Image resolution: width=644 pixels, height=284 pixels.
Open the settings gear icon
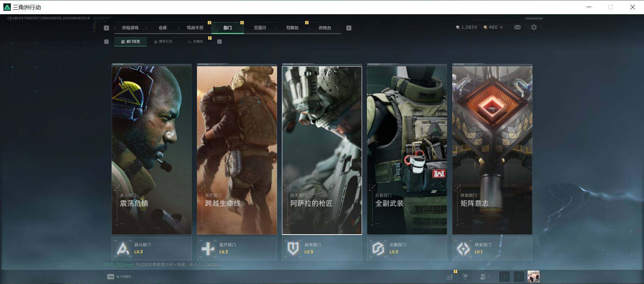point(534,27)
